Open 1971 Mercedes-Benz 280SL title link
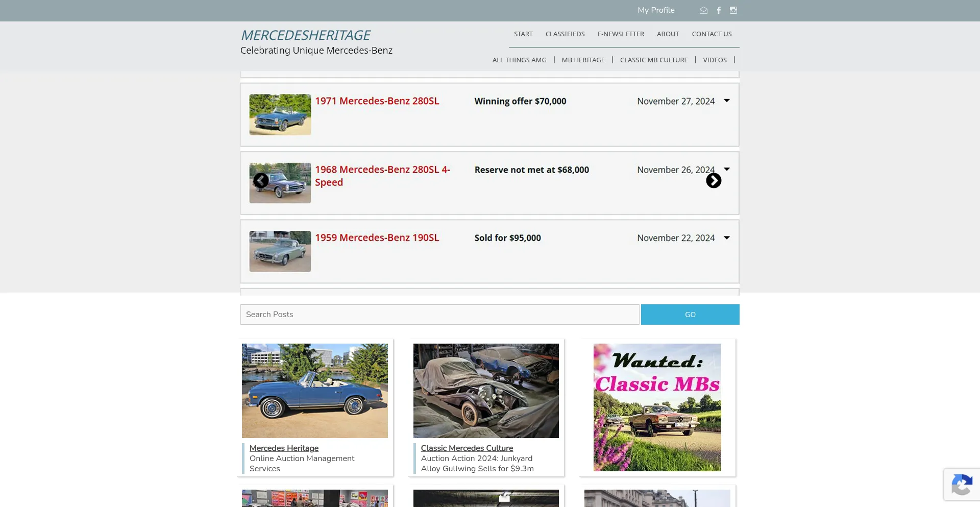This screenshot has width=980, height=507. [x=377, y=101]
